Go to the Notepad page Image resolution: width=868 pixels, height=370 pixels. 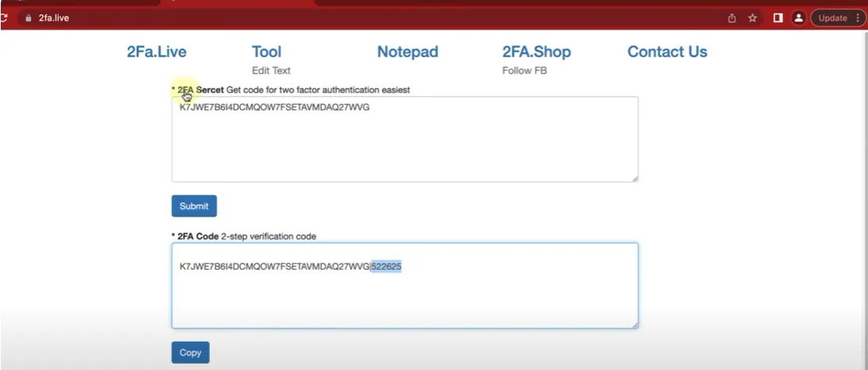point(407,52)
